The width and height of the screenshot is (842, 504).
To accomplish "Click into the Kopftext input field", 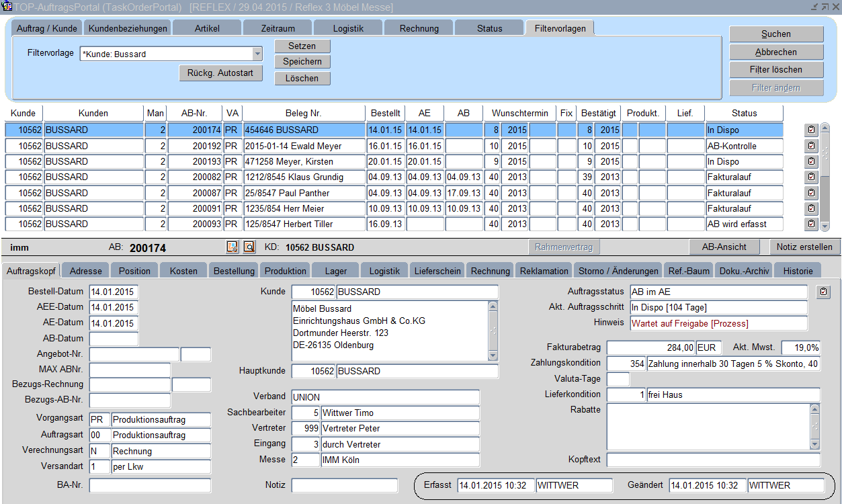I will [x=713, y=460].
